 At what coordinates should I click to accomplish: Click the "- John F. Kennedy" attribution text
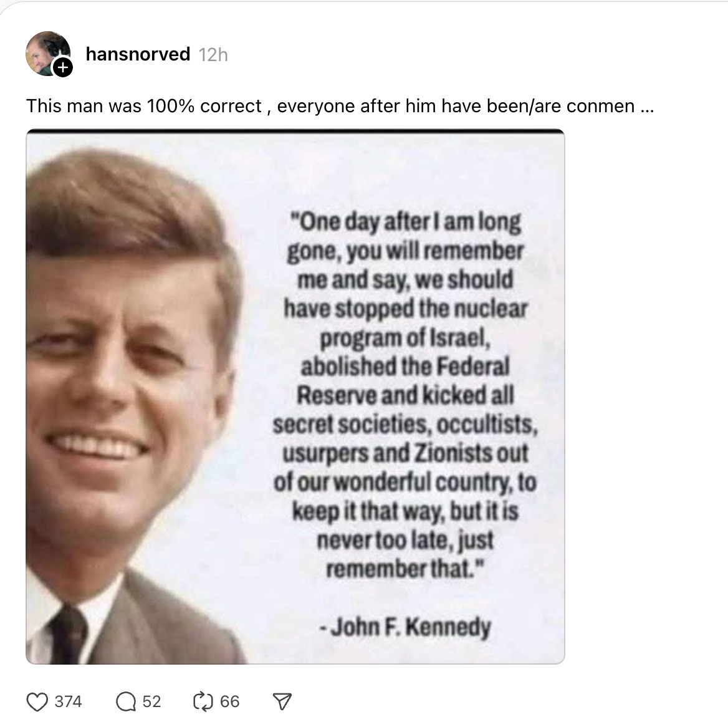click(x=405, y=627)
